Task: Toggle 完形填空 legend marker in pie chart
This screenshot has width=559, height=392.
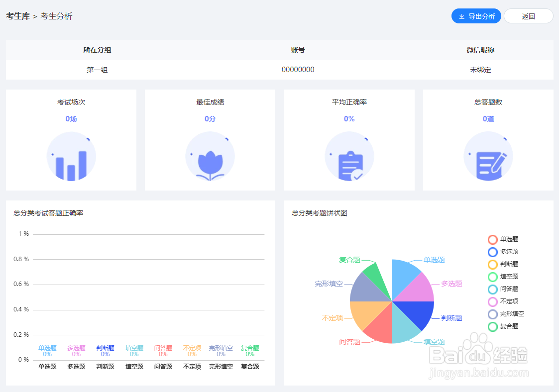Action: pos(493,314)
